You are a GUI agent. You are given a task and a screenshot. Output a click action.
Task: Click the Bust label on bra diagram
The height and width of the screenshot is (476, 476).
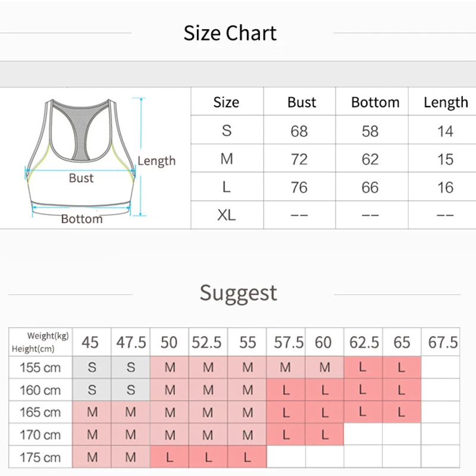coord(81,178)
